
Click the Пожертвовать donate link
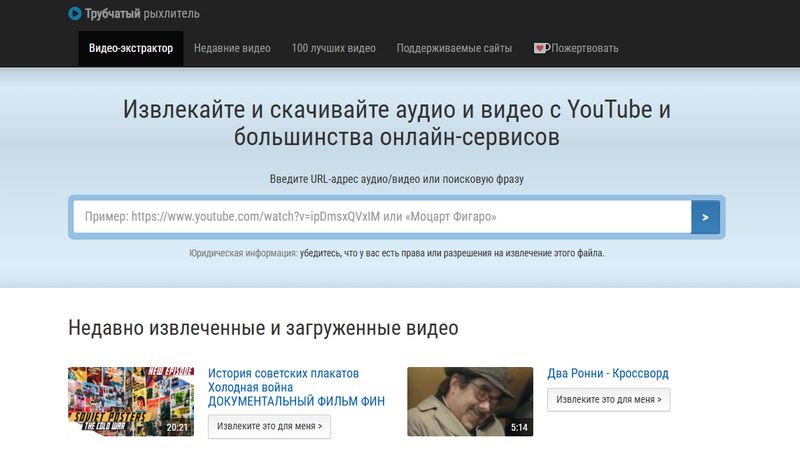(585, 48)
